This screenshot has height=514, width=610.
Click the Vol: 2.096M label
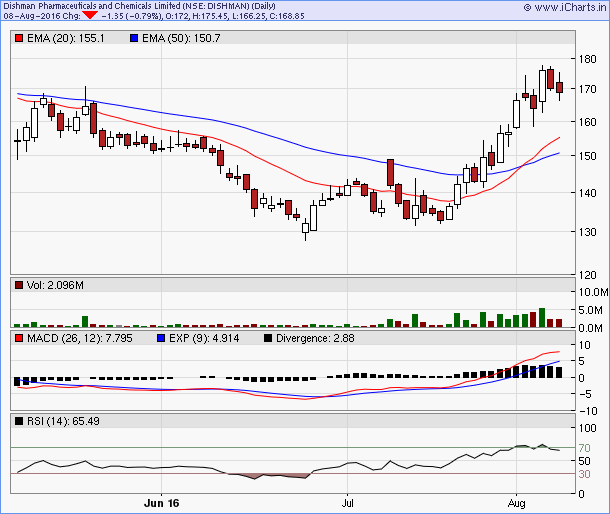point(55,285)
